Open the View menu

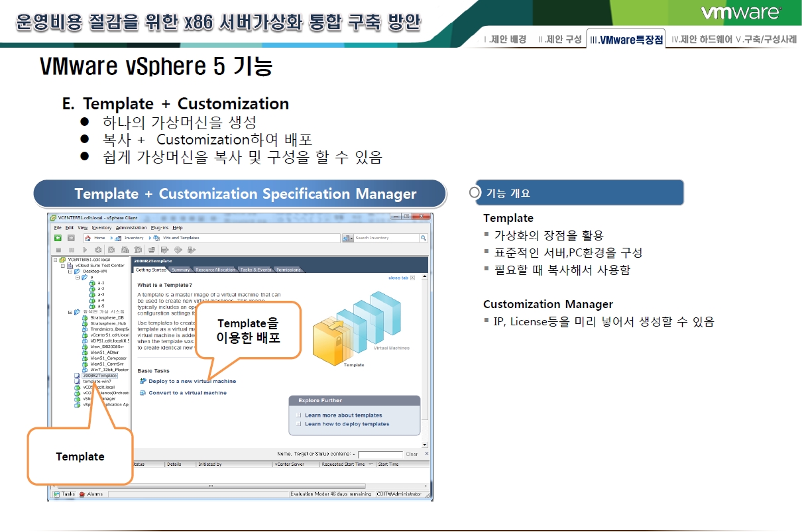pos(82,227)
